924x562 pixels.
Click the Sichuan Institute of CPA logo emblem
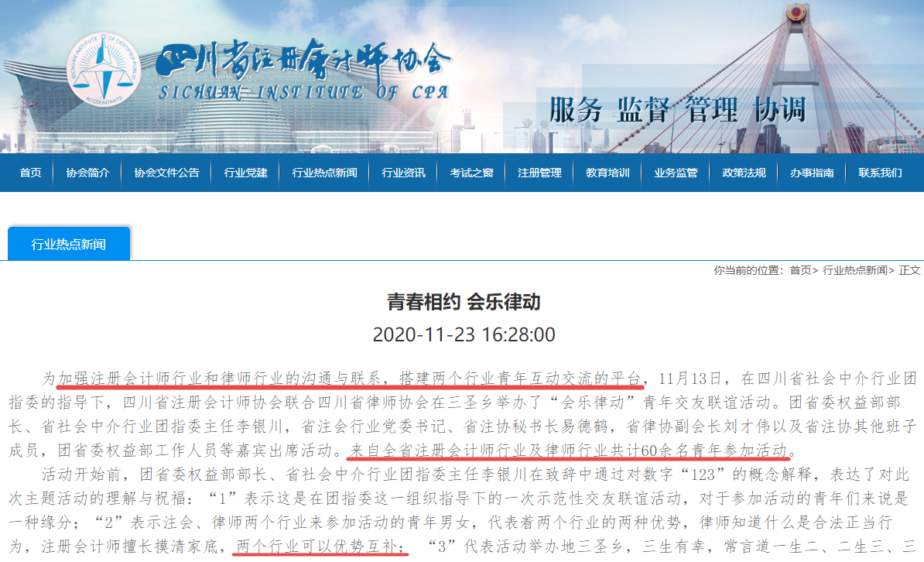tap(102, 66)
